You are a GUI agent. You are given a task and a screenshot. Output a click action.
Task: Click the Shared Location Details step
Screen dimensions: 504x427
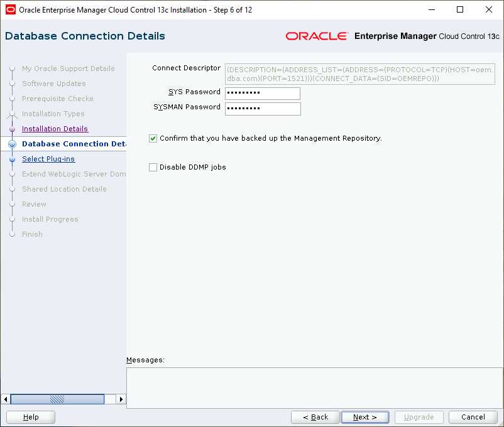pyautogui.click(x=64, y=189)
